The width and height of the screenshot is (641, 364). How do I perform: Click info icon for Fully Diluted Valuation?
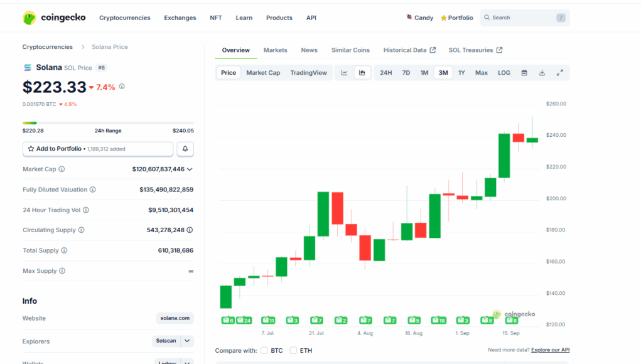pyautogui.click(x=93, y=190)
